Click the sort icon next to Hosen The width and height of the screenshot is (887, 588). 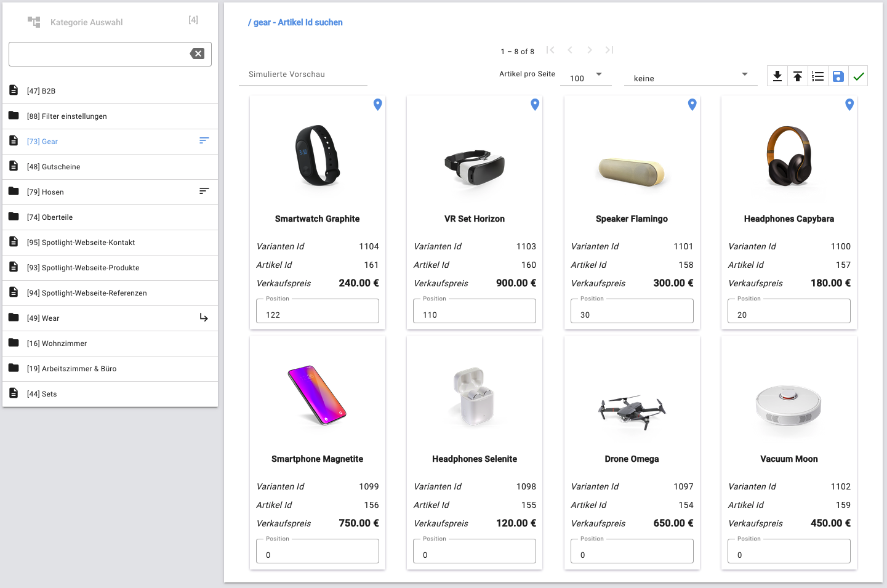[x=204, y=191]
